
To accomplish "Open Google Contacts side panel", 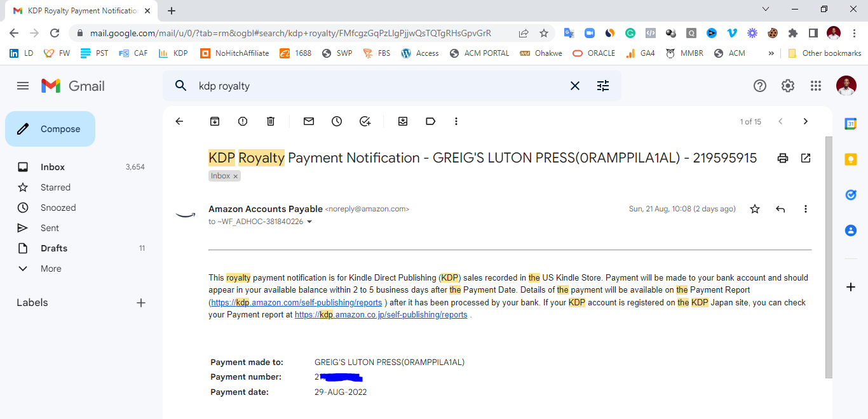I will pyautogui.click(x=851, y=230).
